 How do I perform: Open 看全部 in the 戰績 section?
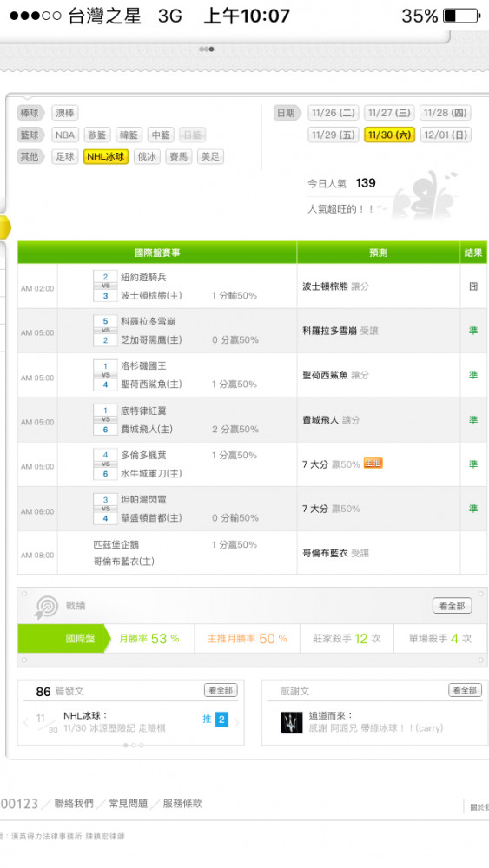tap(452, 606)
